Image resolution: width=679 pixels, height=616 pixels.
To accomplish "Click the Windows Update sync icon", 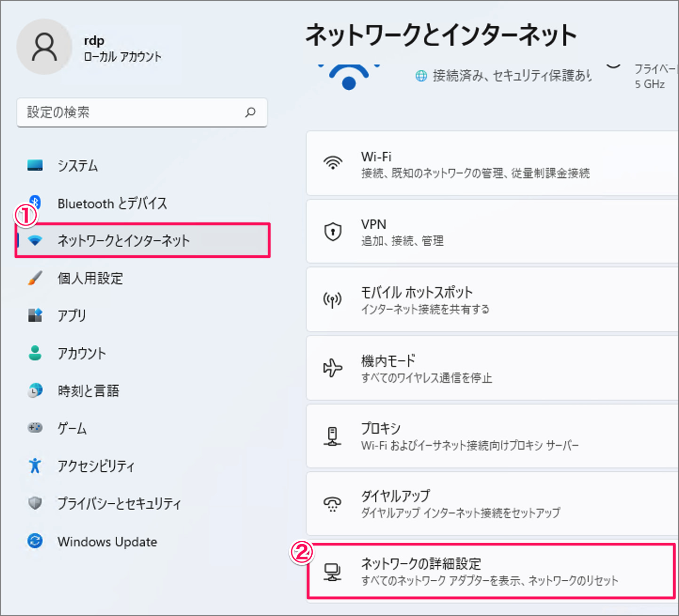I will pos(35,541).
